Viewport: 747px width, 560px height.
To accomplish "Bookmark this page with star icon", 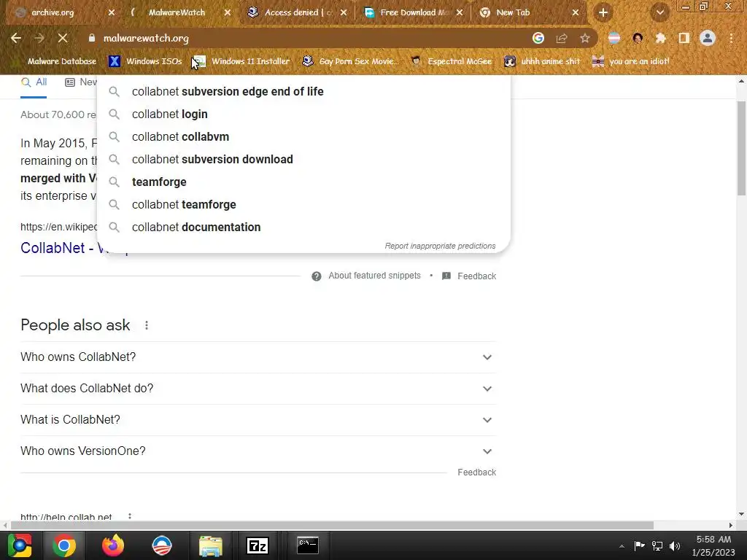I will 585,38.
